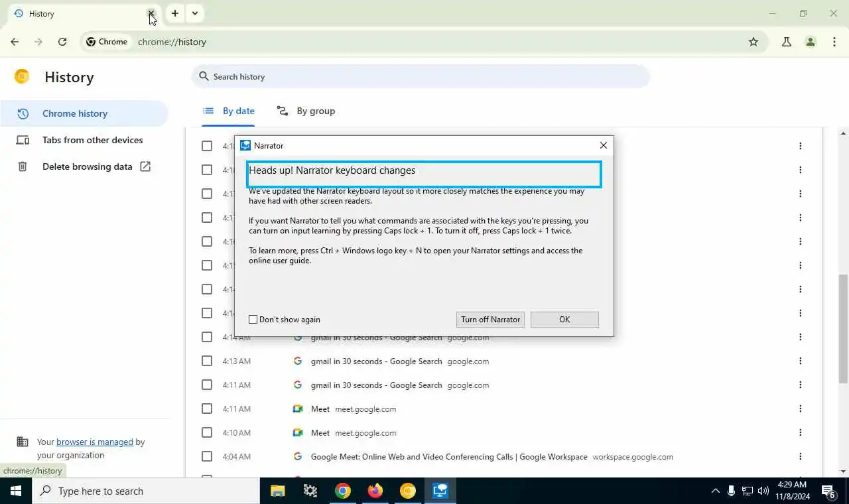Open the 4:13 AM gmail in 30 seconds link
849x504 pixels.
[x=376, y=361]
